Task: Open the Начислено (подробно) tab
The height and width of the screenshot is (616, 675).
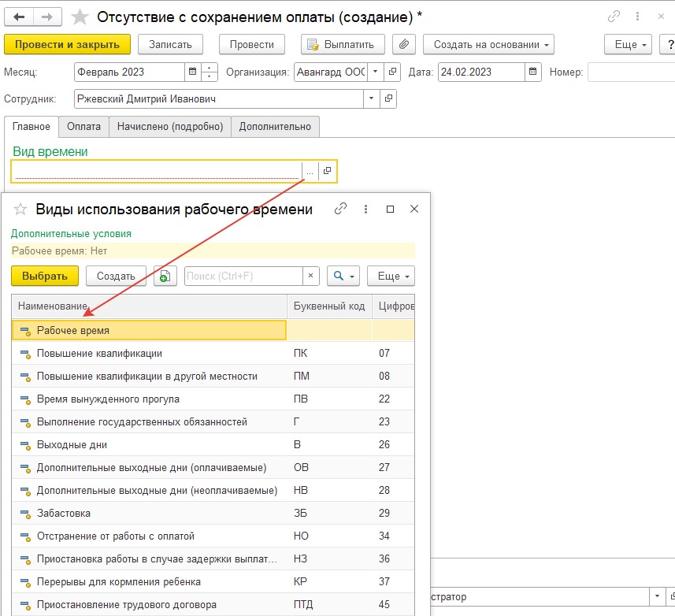Action: pos(170,127)
